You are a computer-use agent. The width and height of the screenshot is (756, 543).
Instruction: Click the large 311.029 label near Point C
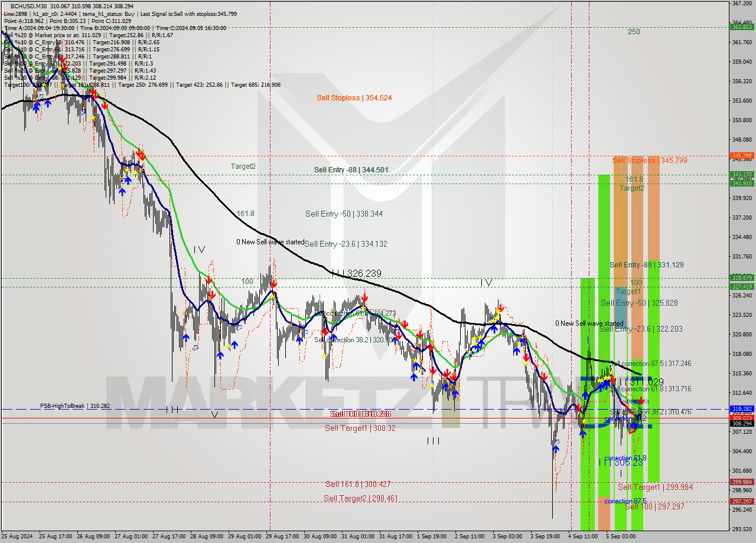point(642,382)
